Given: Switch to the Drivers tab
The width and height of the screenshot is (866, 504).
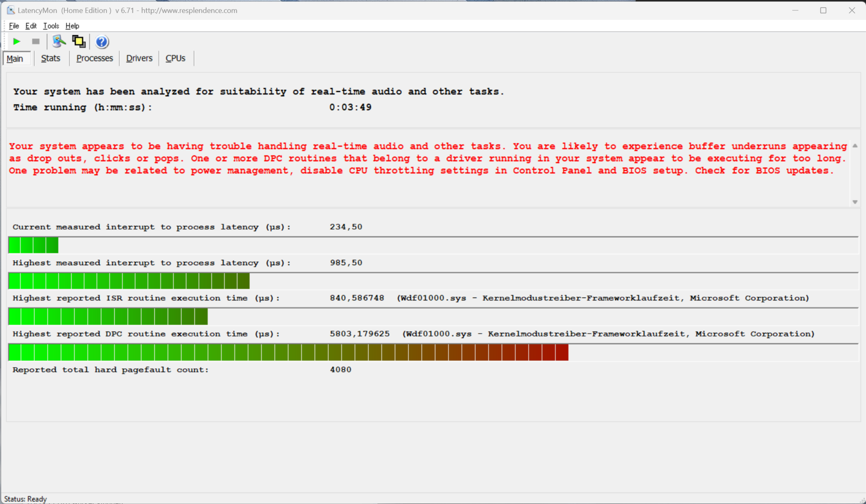Looking at the screenshot, I should 139,58.
